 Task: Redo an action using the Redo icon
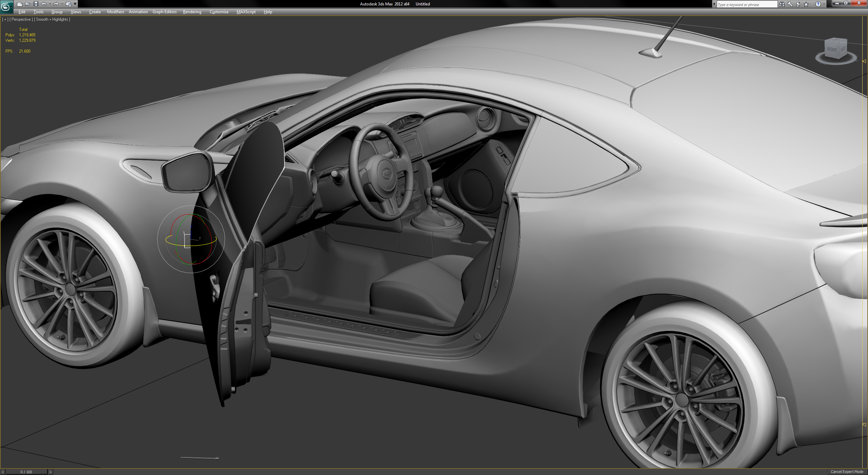[56, 4]
